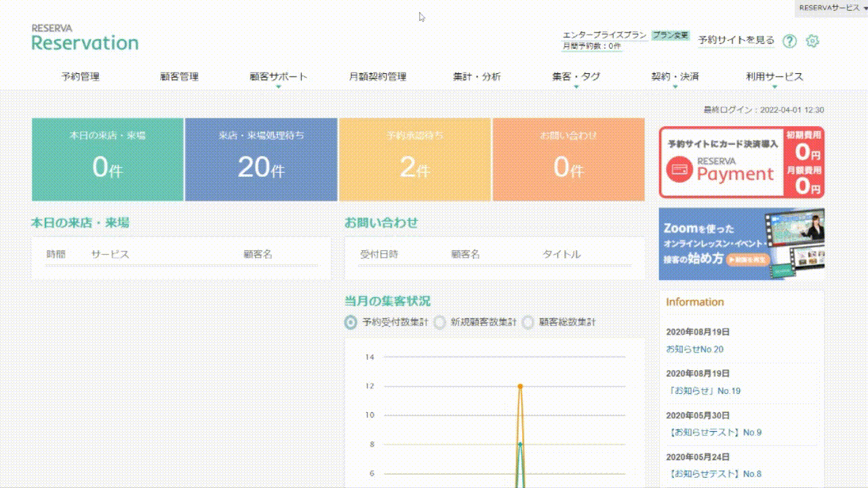This screenshot has width=868, height=488.
Task: Open the お知らせNo.20 announcement
Action: pyautogui.click(x=695, y=350)
